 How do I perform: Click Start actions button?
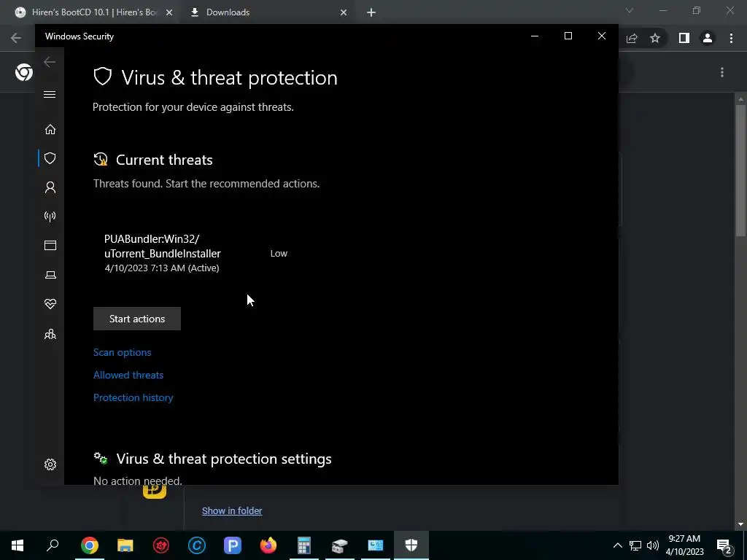136,319
